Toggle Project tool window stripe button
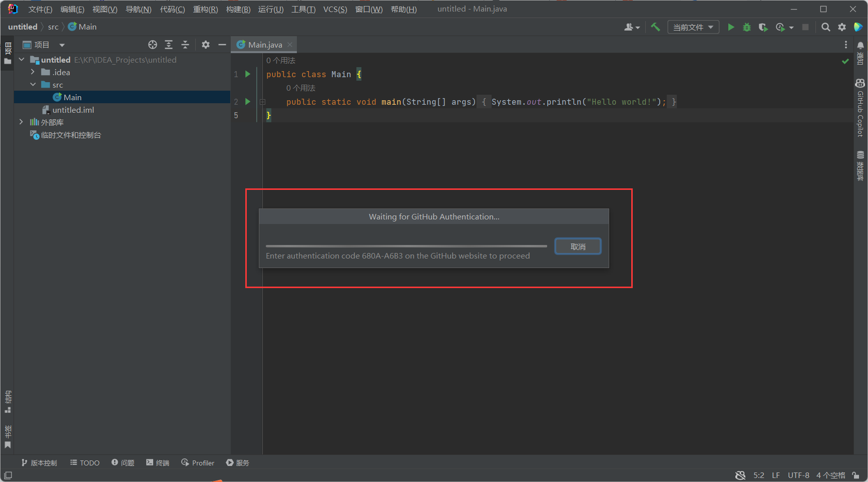Viewport: 868px width, 482px height. point(8,54)
